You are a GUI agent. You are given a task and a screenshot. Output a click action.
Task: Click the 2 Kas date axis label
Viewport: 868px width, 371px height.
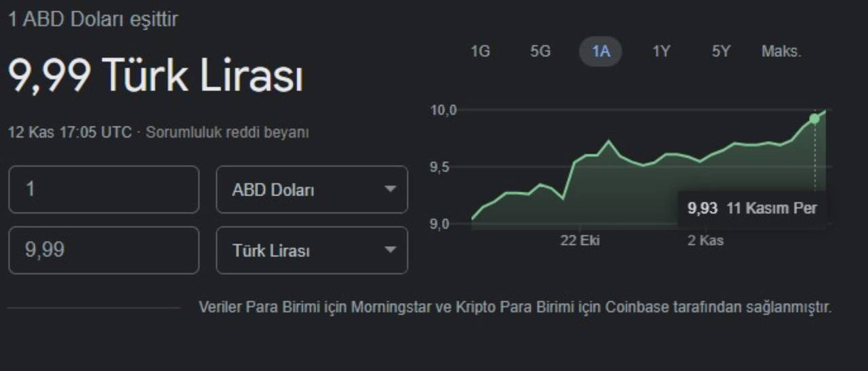pos(705,241)
